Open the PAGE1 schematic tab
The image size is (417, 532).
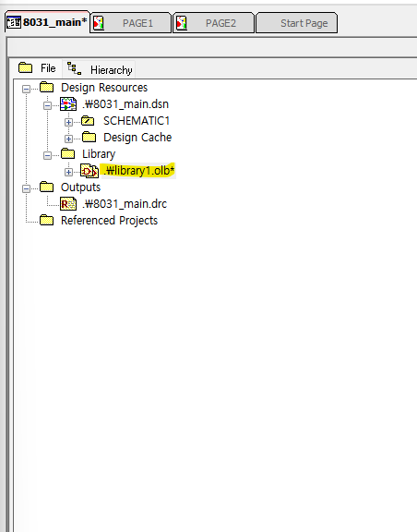tap(131, 23)
